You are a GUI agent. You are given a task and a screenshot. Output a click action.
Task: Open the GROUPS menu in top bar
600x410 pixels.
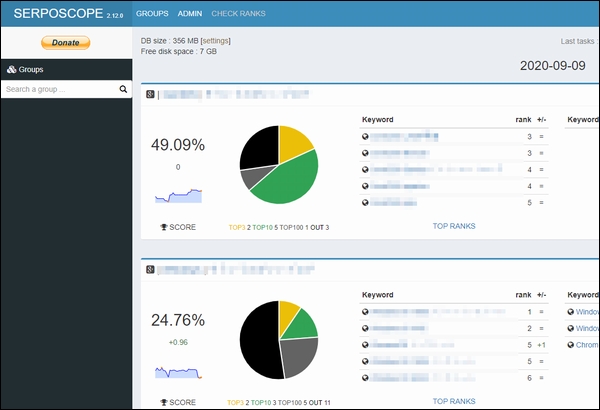pos(152,13)
